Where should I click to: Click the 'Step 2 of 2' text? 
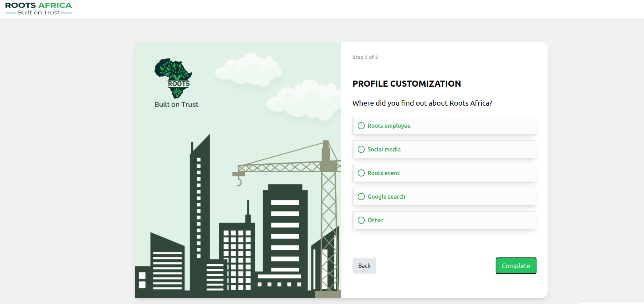click(x=365, y=57)
